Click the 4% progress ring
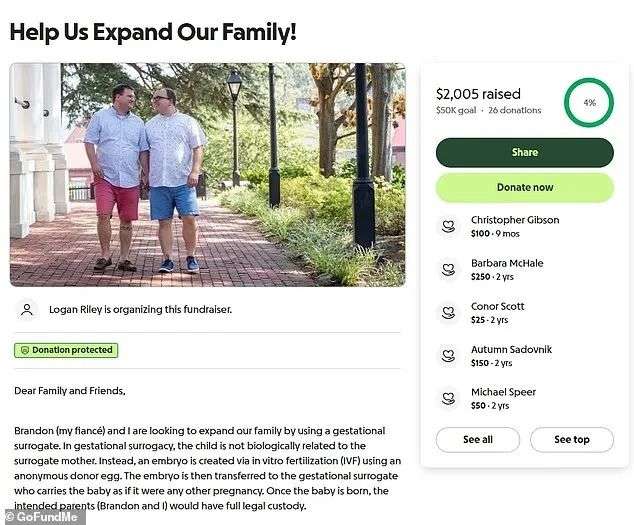634x525 pixels. (x=588, y=102)
